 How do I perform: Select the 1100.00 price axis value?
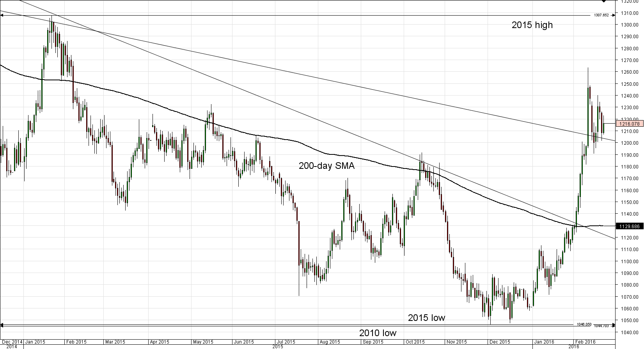point(630,261)
